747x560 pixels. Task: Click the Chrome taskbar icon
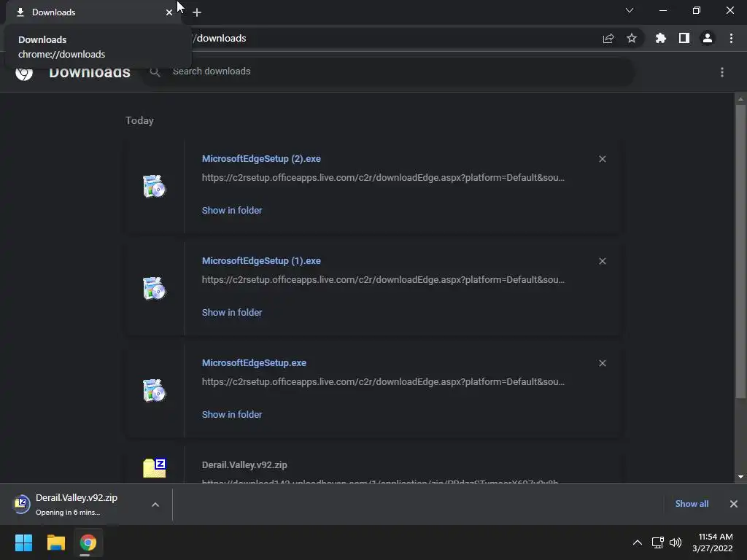(88, 542)
